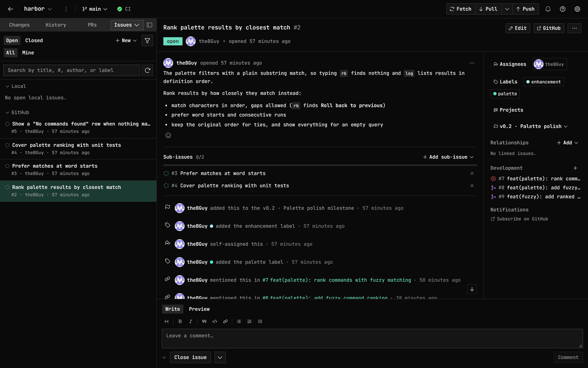The image size is (588, 368).
Task: Focus the issue search field
Action: [72, 70]
